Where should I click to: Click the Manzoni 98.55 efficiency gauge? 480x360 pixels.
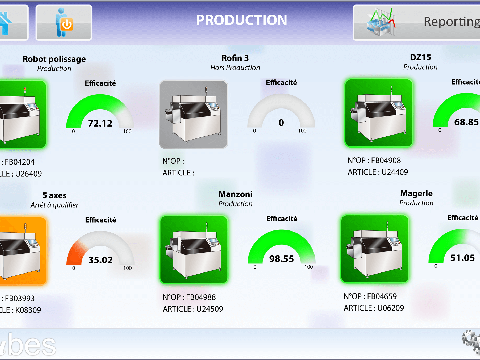tap(282, 249)
